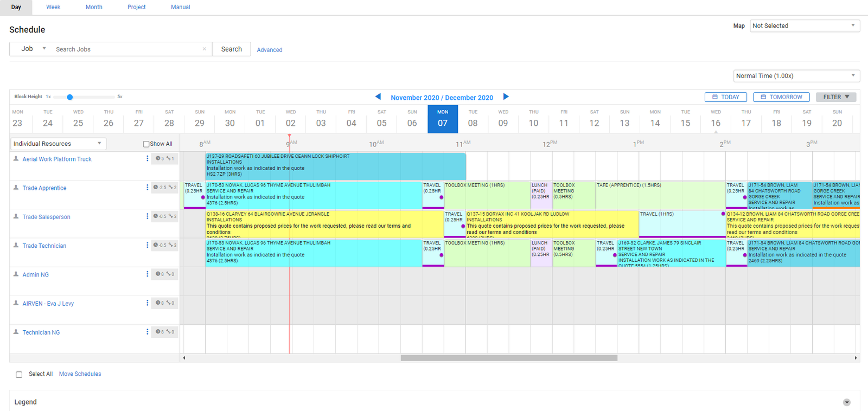
Task: Open kebab menu for Trade Salesperson
Action: pyautogui.click(x=147, y=216)
